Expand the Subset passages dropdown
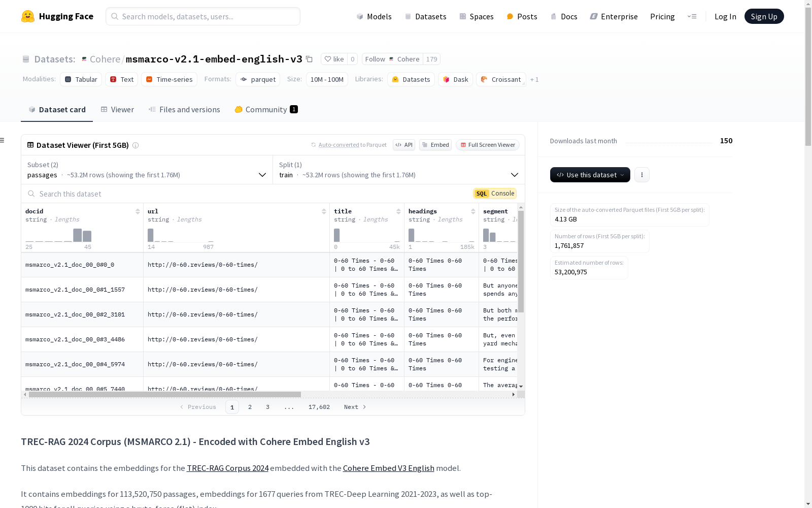The image size is (812, 508). coord(147,170)
